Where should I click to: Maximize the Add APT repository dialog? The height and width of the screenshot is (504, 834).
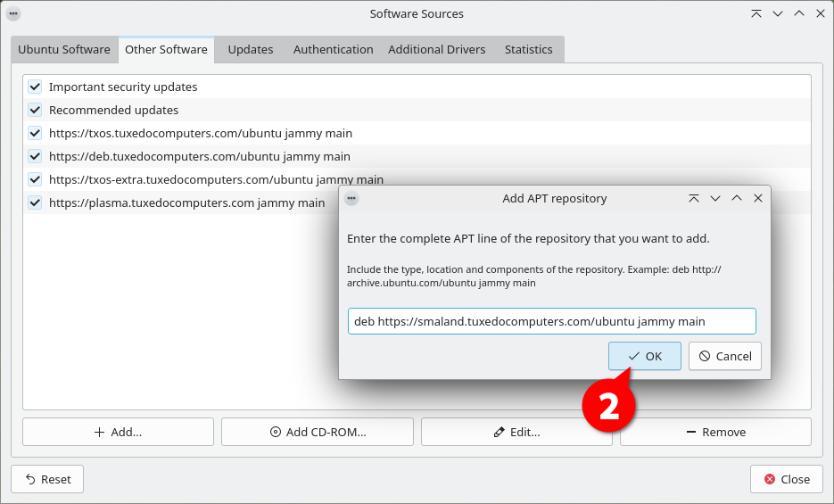coord(737,198)
